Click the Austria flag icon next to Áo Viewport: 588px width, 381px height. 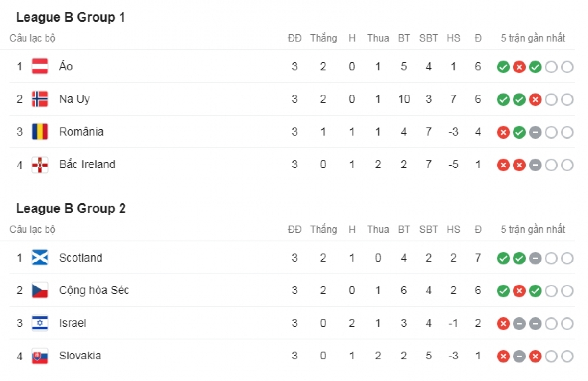click(40, 66)
